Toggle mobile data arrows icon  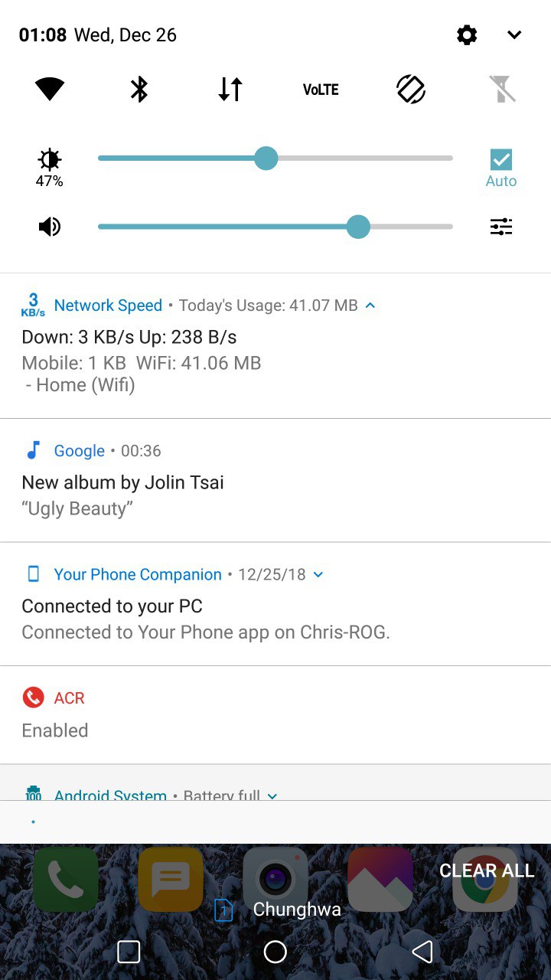(x=230, y=90)
